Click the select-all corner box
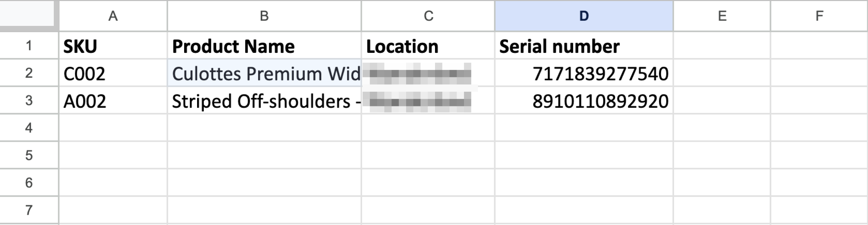The height and width of the screenshot is (225, 868). [29, 15]
